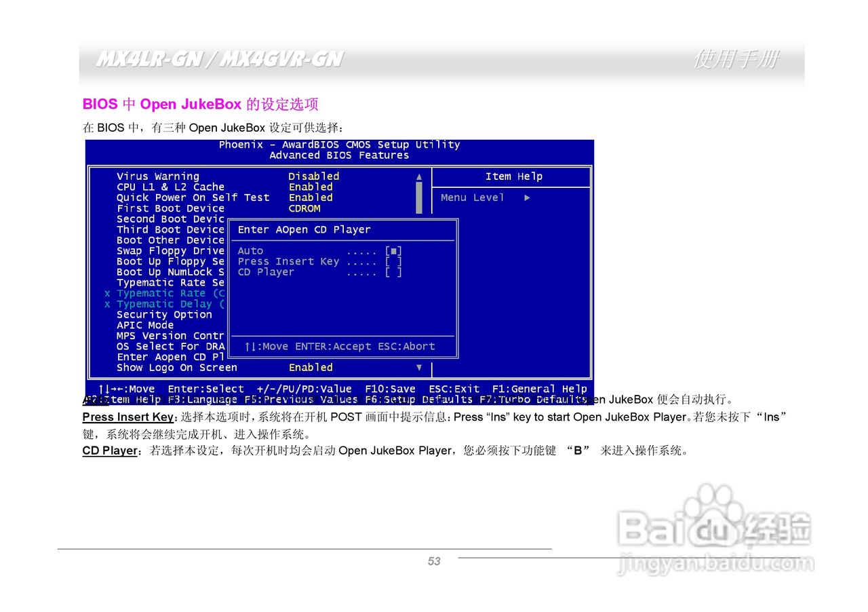
Task: Select the Third Boot Device row
Action: point(170,229)
